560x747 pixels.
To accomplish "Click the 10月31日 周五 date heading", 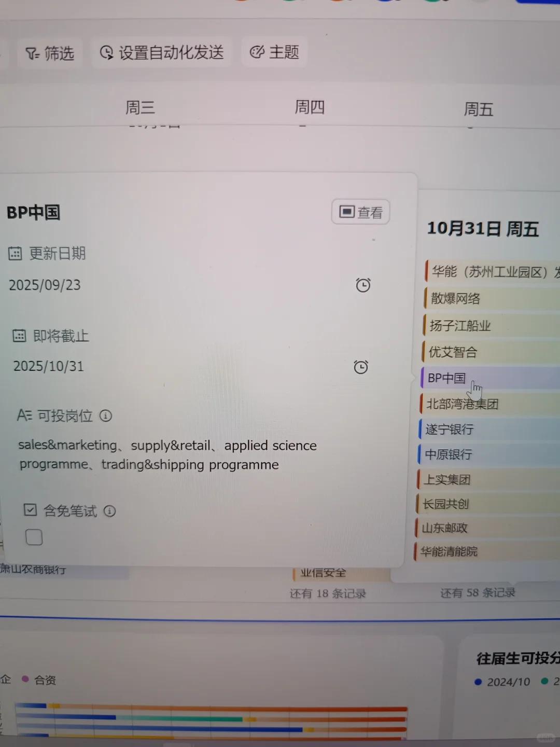I will click(483, 229).
